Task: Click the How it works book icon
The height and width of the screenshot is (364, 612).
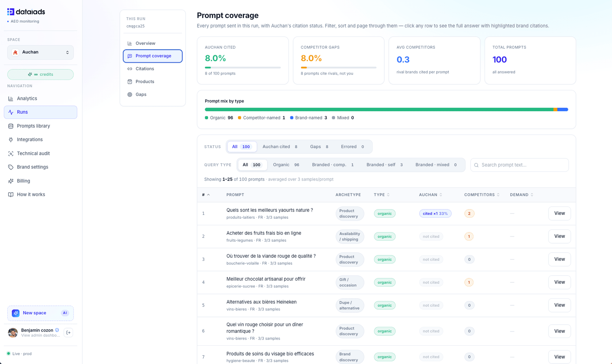Action: tap(11, 195)
